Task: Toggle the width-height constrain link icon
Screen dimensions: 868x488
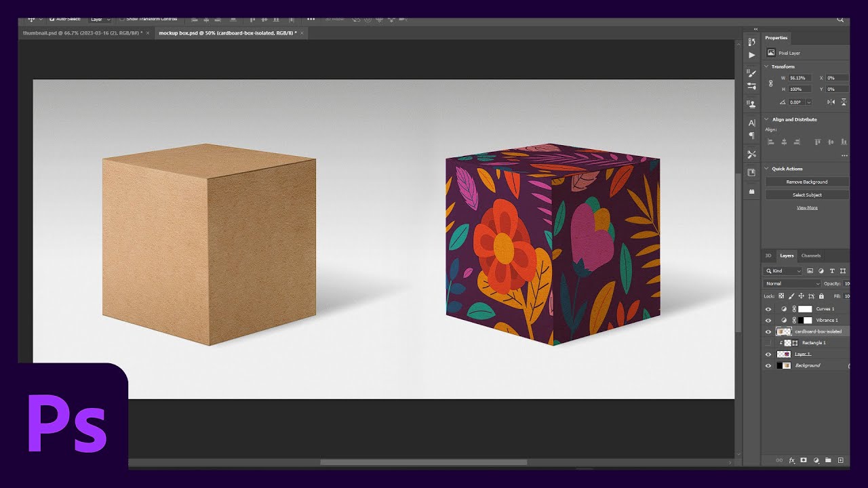Action: click(770, 83)
